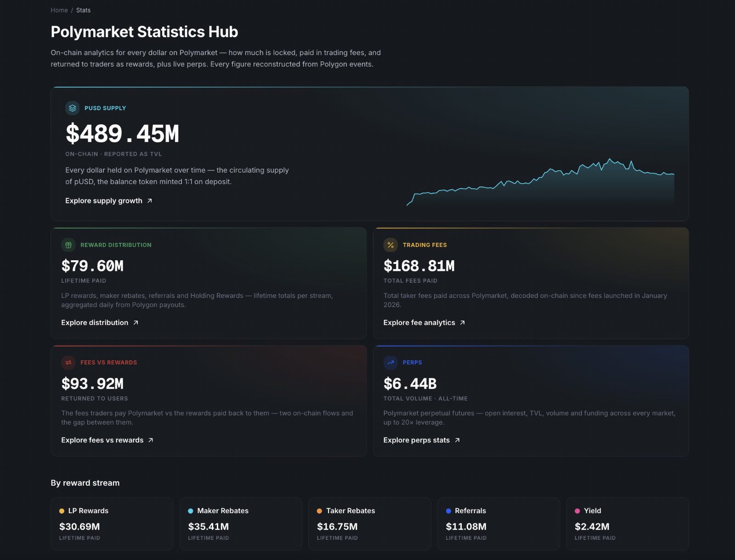
Task: Click the pUSD supply sparkline chart
Action: (x=540, y=183)
